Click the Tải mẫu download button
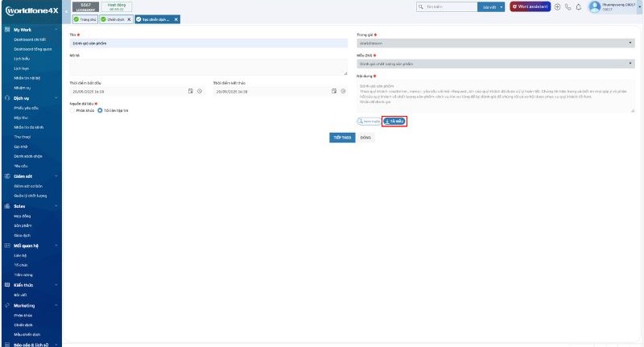Viewport: 644px width, 347px height. [x=394, y=122]
